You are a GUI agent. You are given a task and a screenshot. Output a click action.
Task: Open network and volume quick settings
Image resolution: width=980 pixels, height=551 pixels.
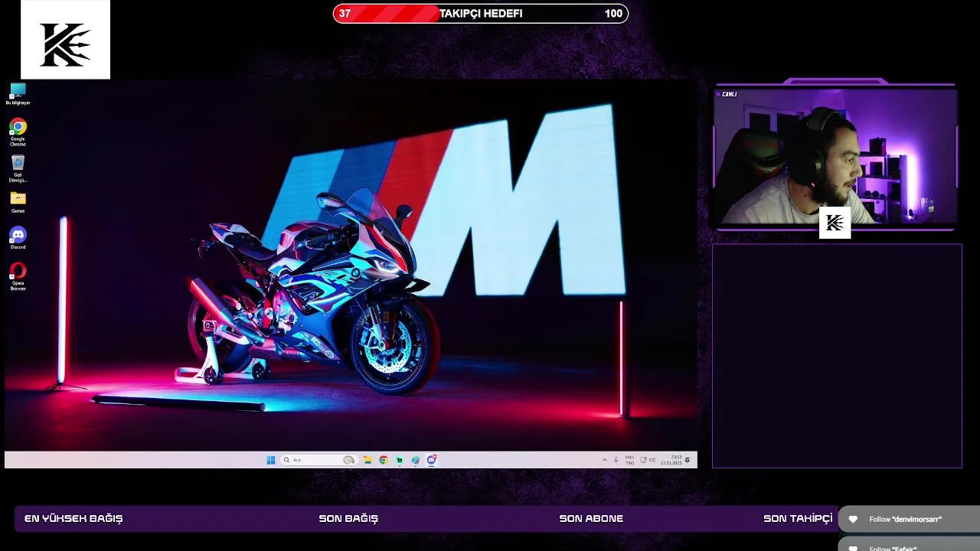click(x=648, y=460)
